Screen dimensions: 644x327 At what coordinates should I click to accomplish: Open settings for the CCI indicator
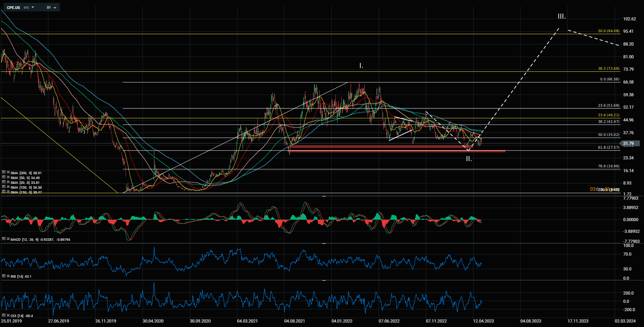point(3,315)
